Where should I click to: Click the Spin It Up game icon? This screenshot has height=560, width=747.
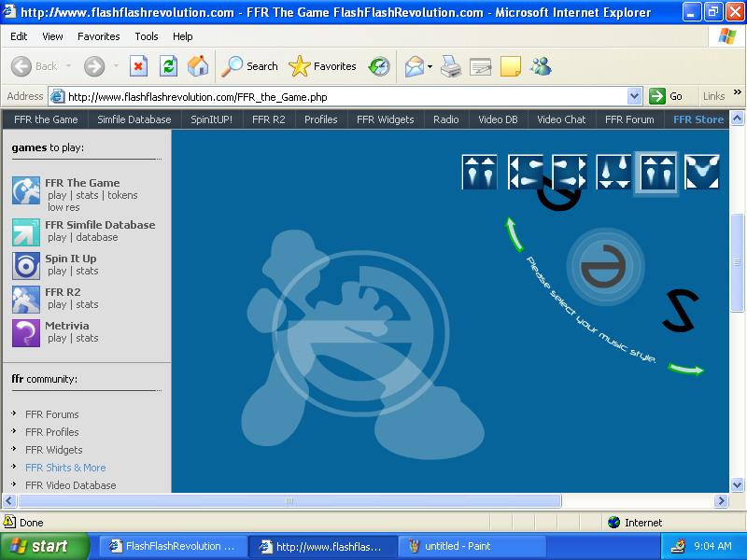[26, 265]
